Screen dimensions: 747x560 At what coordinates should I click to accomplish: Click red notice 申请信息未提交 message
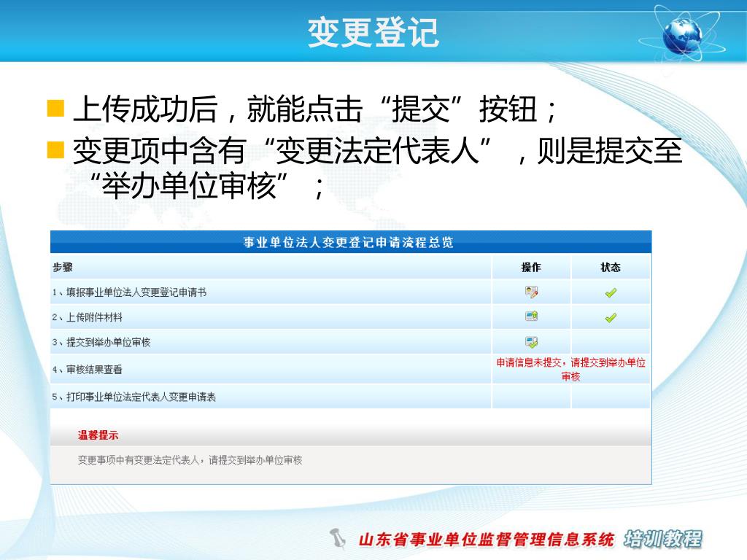pyautogui.click(x=570, y=369)
